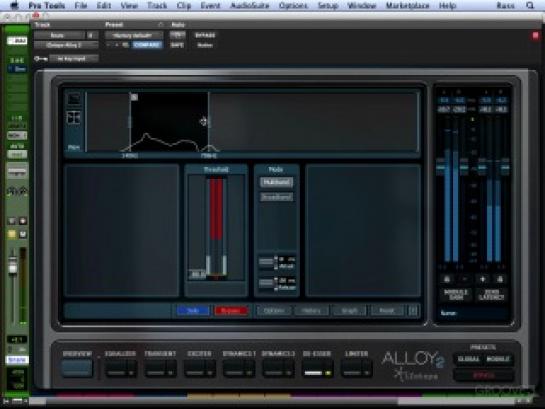This screenshot has width=545, height=409.
Task: Open the File menu
Action: pyautogui.click(x=81, y=6)
